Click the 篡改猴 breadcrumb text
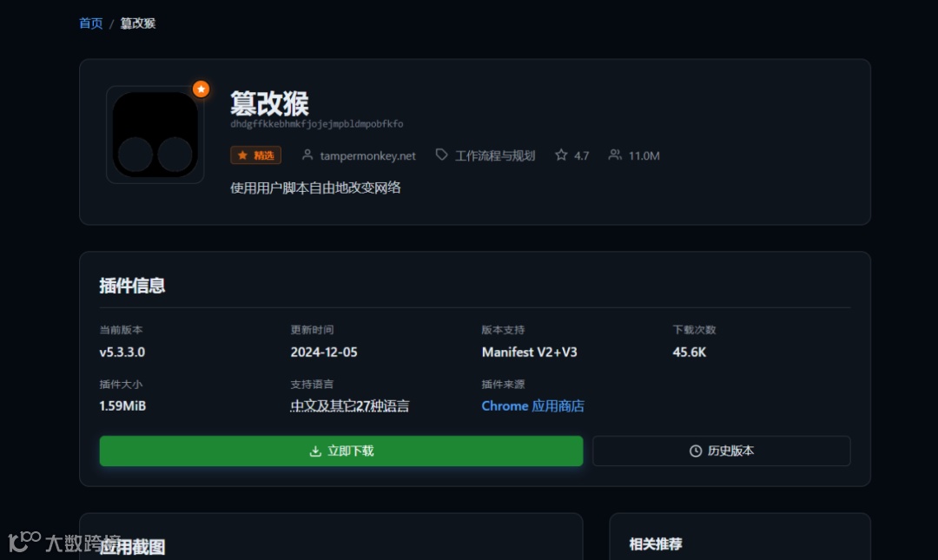This screenshot has height=560, width=938. pyautogui.click(x=137, y=23)
